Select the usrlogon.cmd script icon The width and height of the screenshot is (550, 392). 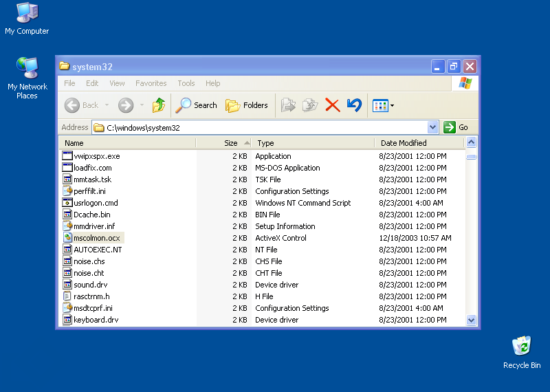pyautogui.click(x=67, y=203)
